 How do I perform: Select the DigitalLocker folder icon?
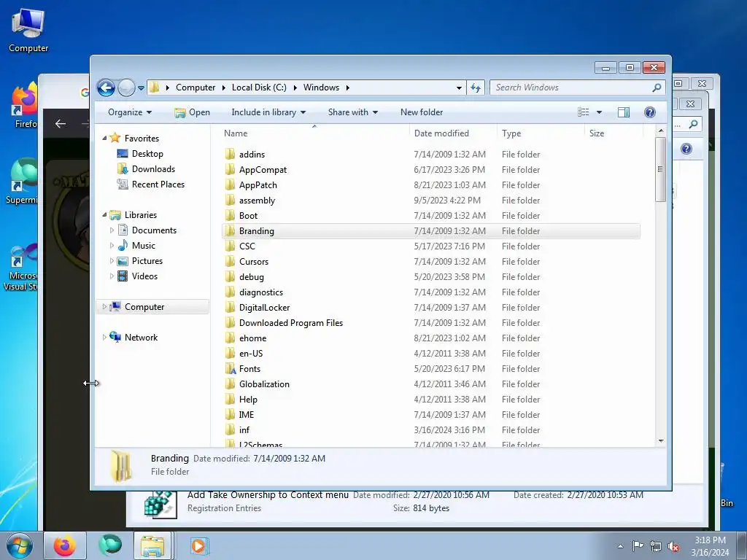[230, 307]
